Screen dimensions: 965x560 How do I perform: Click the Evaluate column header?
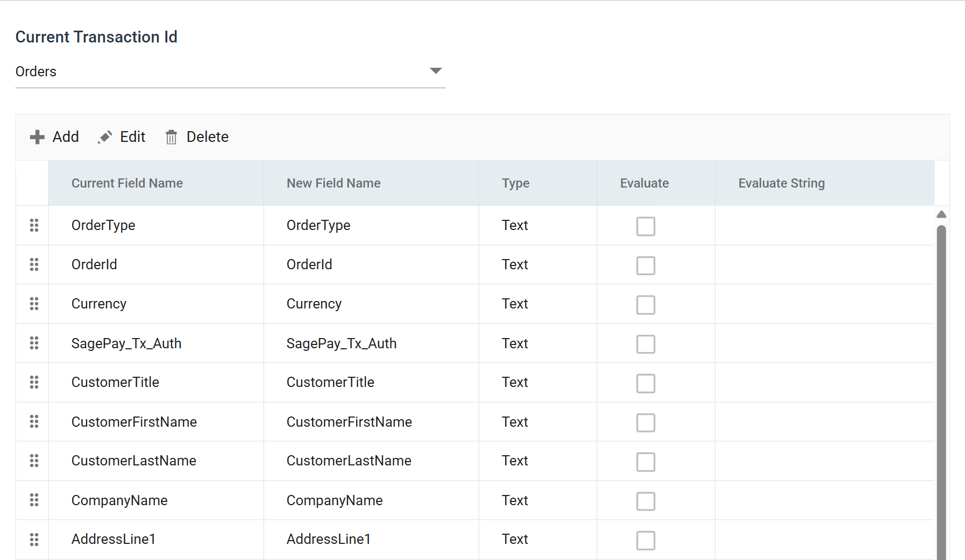click(656, 183)
